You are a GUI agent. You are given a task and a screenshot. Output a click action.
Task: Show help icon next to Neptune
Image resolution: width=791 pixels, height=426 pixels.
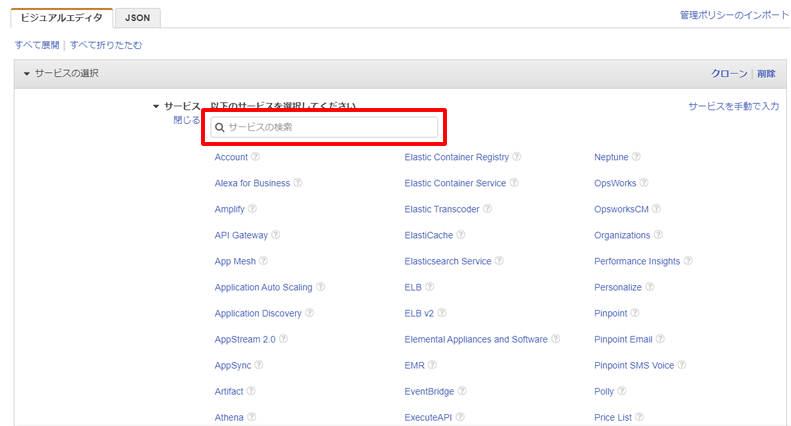pos(637,156)
